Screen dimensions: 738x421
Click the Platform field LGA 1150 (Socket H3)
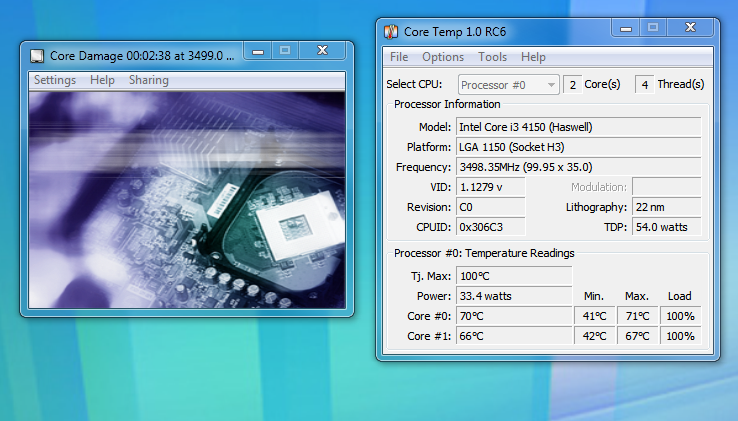coord(578,147)
